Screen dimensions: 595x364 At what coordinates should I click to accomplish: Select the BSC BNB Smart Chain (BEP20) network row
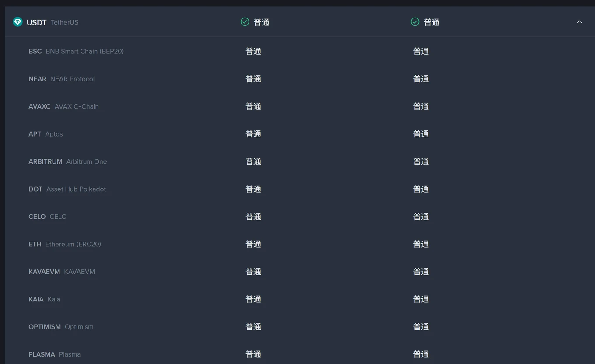pos(300,51)
